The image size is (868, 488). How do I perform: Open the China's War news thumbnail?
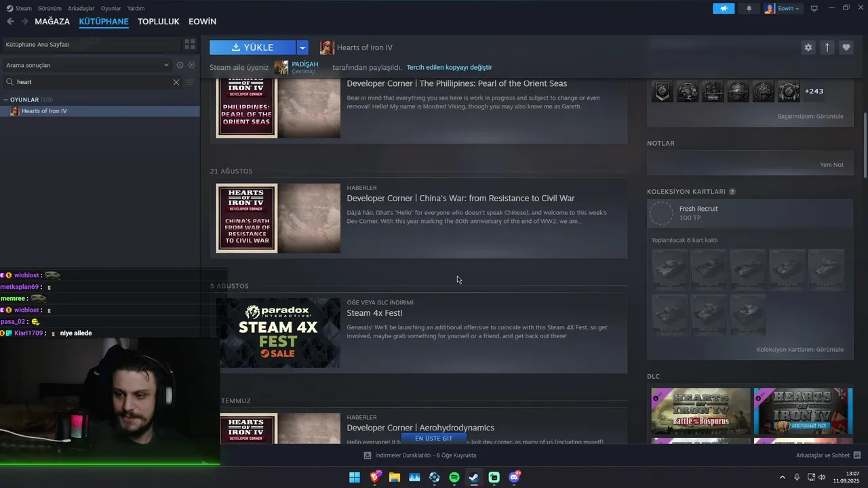coord(278,218)
